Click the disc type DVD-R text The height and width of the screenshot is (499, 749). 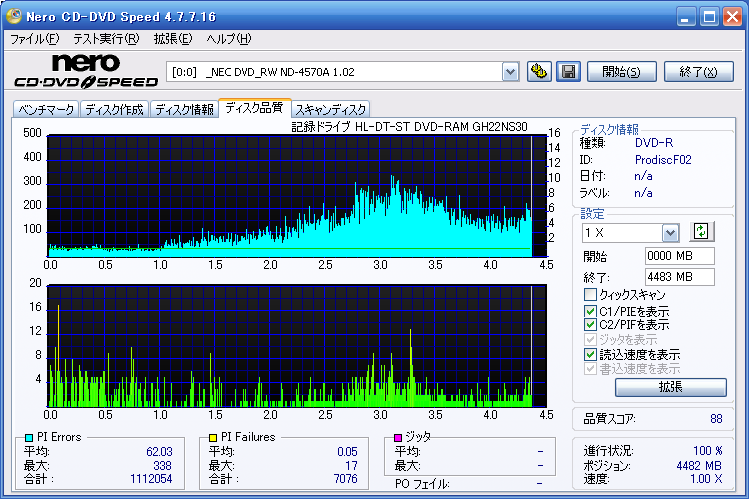tap(653, 143)
